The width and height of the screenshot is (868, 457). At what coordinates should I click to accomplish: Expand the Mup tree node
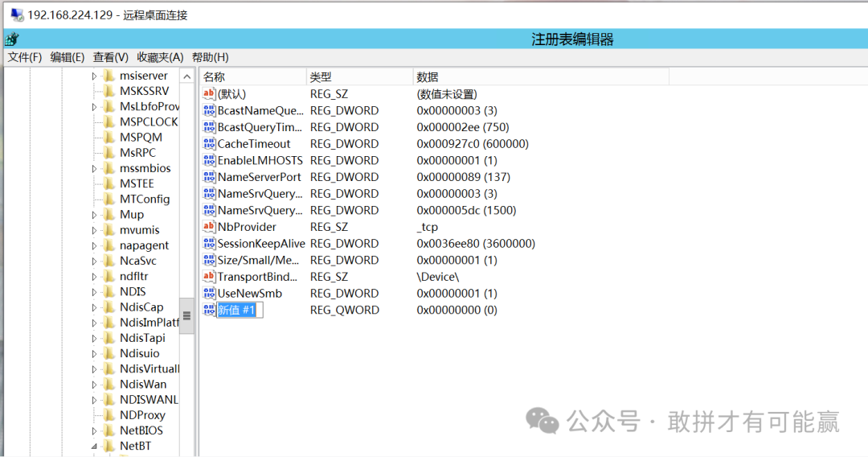(94, 215)
